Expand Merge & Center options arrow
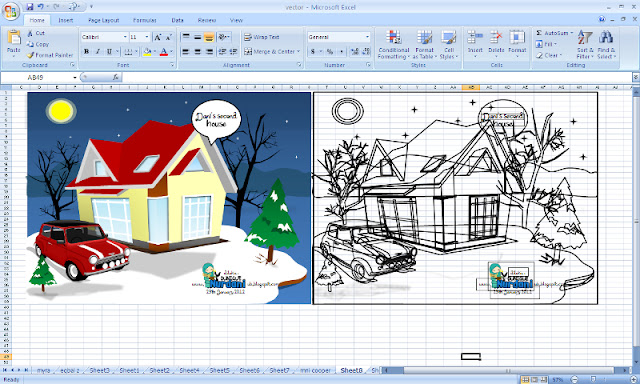Screen dimensions: 640x384 pos(298,51)
